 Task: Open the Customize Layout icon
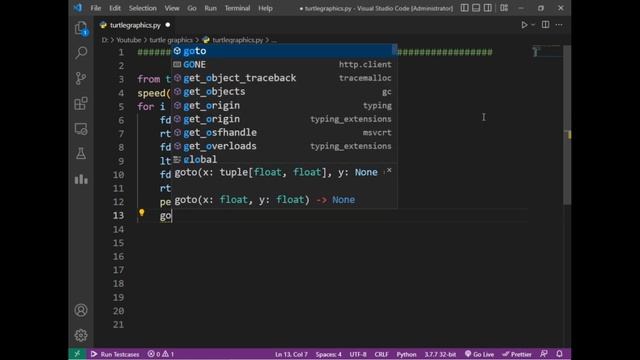[x=504, y=8]
